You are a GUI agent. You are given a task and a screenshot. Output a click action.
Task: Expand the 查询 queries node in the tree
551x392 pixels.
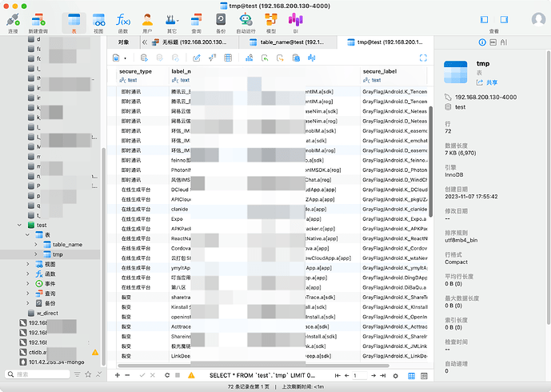tap(28, 294)
